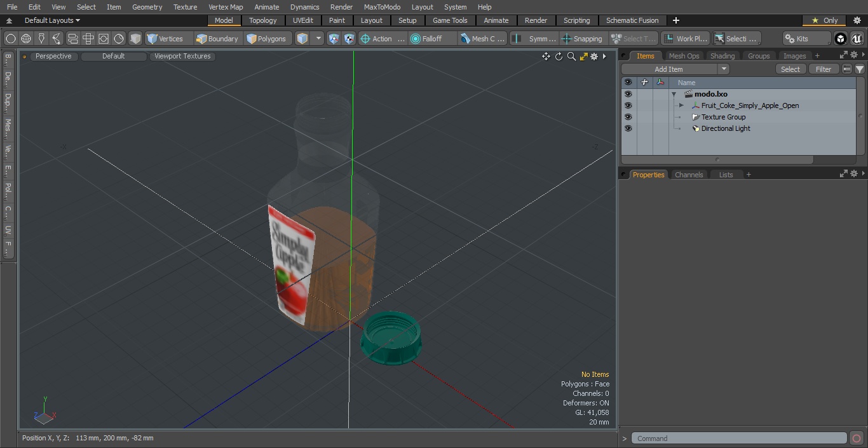Toggle visibility of modo.lxo scene
This screenshot has width=868, height=448.
[x=628, y=94]
